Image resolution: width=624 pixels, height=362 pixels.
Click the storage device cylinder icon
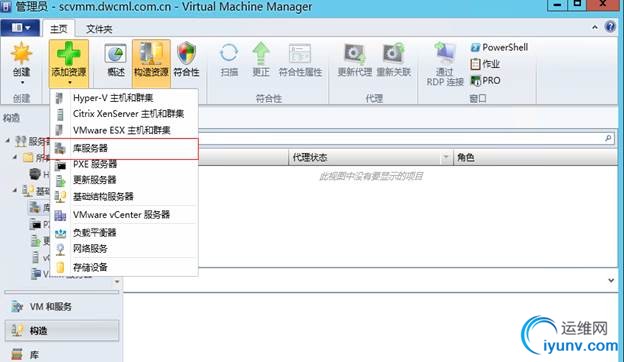(60, 267)
